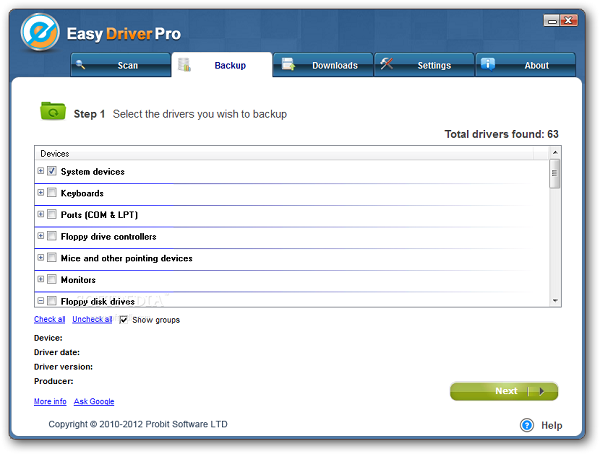Click the Copyright Probit Software LTD text
This screenshot has height=454, width=600.
coord(138,424)
